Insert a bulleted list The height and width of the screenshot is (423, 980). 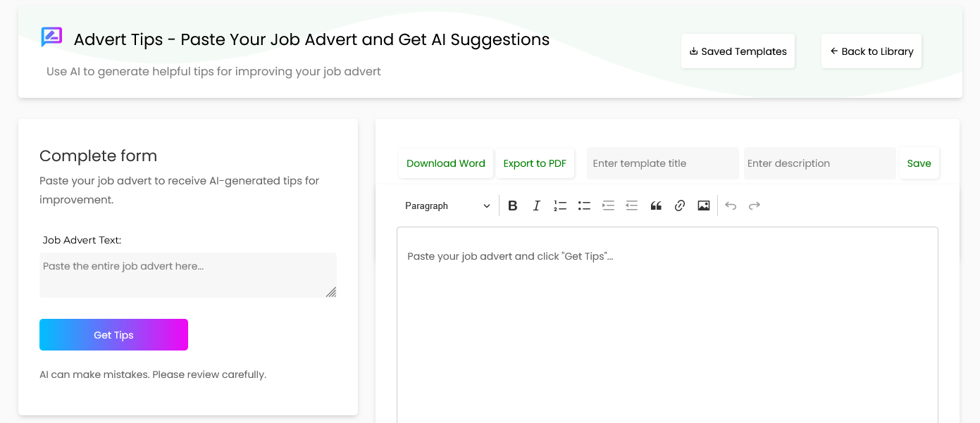[584, 206]
